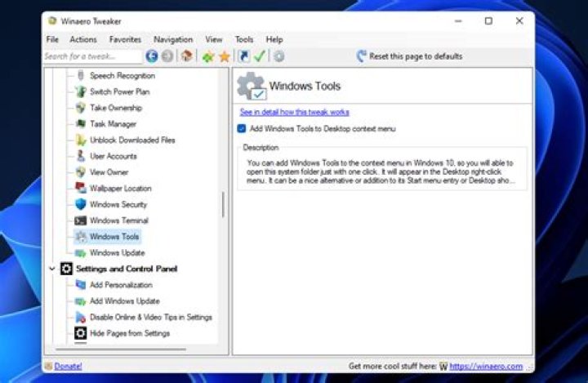
Task: Click the Wallpaper Location icon
Action: tap(80, 188)
